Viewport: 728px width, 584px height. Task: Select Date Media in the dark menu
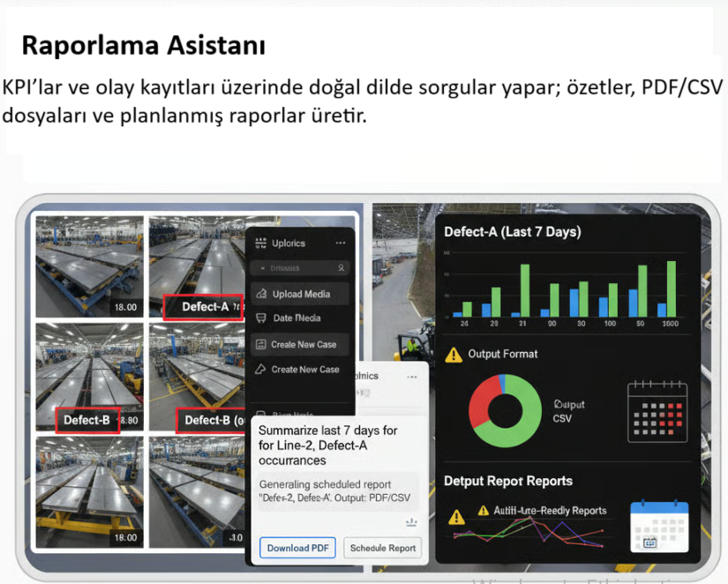pyautogui.click(x=300, y=318)
